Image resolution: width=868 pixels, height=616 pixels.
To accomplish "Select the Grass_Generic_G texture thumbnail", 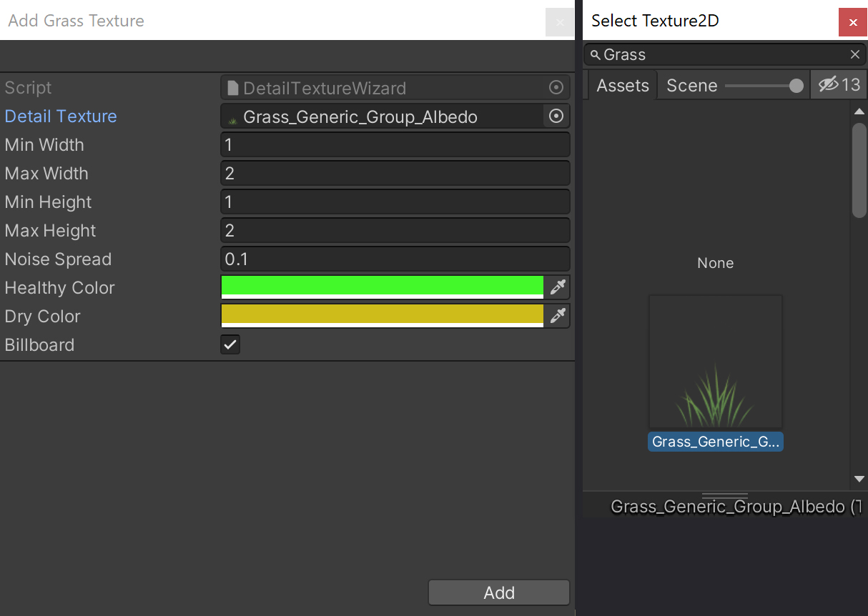I will pos(715,361).
